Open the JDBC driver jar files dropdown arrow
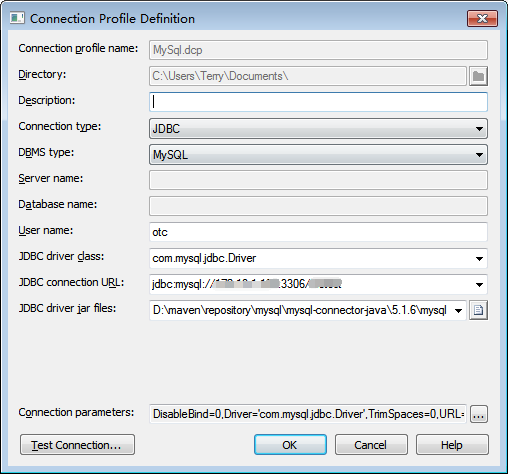 pos(458,311)
